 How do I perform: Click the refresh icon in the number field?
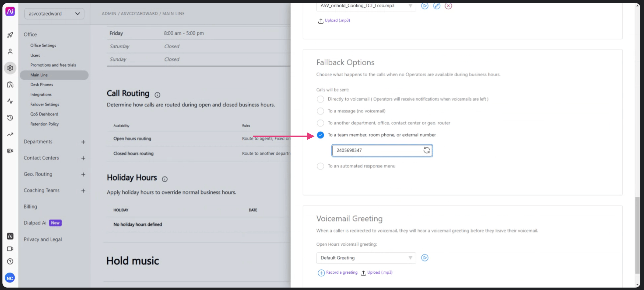pos(427,150)
